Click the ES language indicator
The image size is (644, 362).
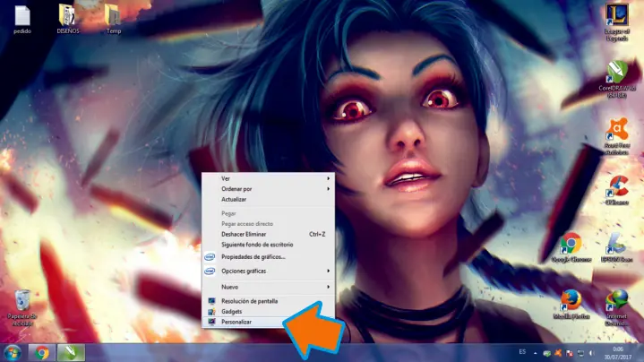pyautogui.click(x=522, y=352)
